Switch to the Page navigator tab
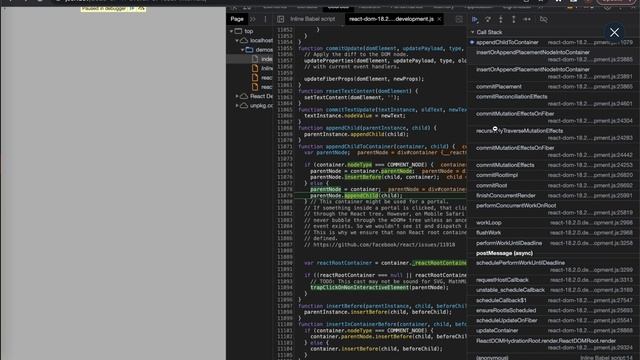640x360 pixels. 237,19
